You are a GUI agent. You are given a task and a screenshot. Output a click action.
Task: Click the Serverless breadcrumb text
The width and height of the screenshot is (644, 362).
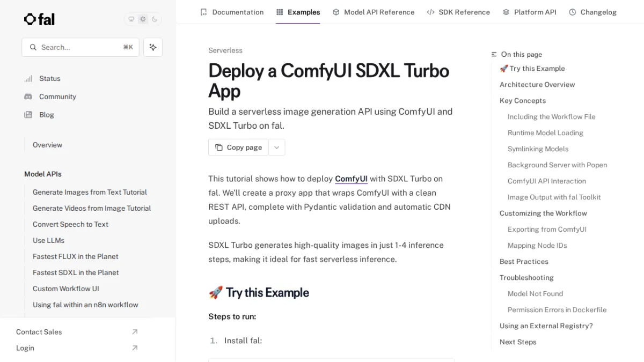[x=225, y=50]
